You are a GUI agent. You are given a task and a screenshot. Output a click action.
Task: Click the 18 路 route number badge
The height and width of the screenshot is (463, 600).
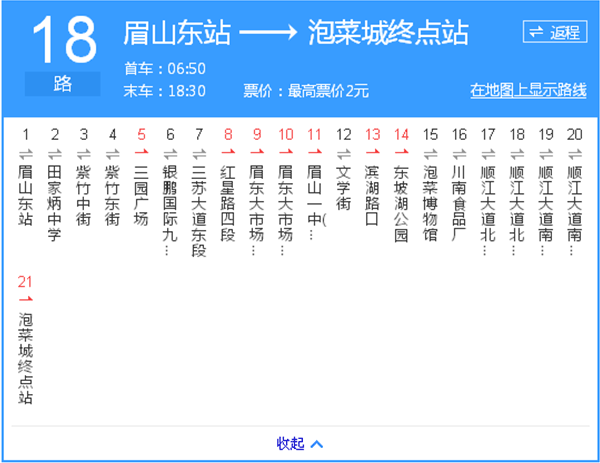(x=63, y=52)
